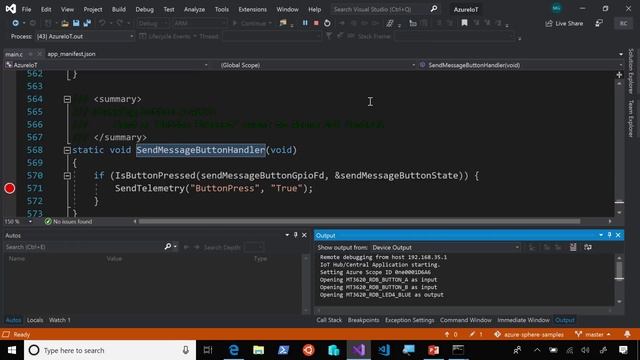The height and width of the screenshot is (360, 640).
Task: Close the Output panel
Action: coord(618,235)
